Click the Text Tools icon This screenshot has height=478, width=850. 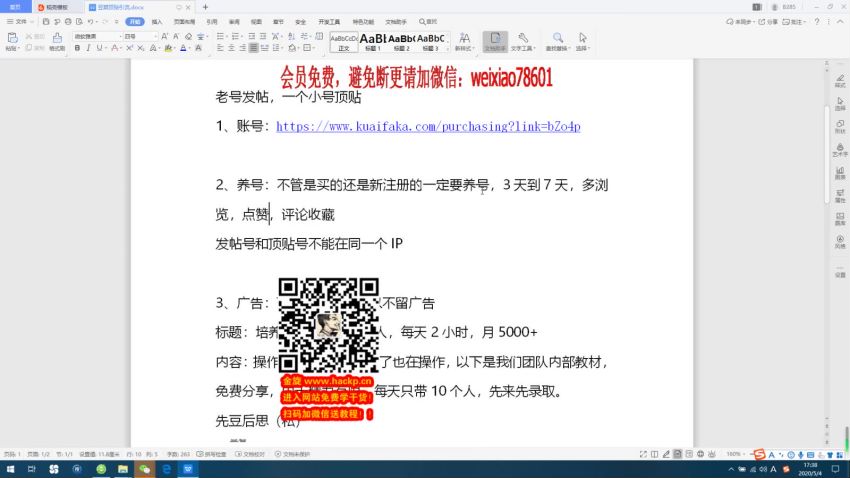522,41
